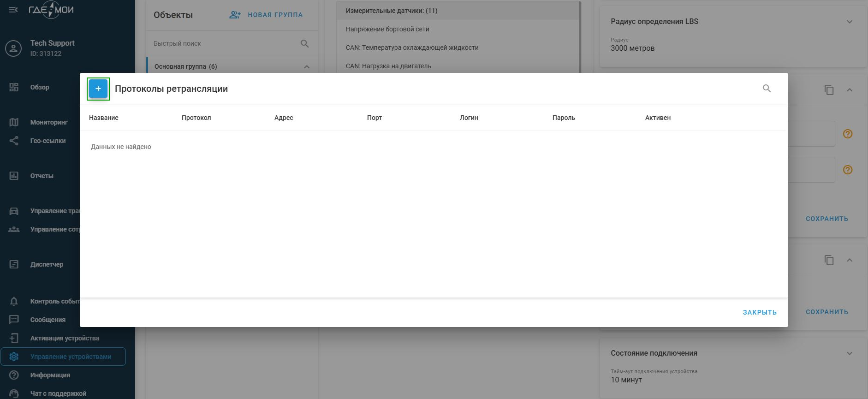Screen dimensions: 868x399
Task: Click the blue plus add protocol button
Action: 98,89
